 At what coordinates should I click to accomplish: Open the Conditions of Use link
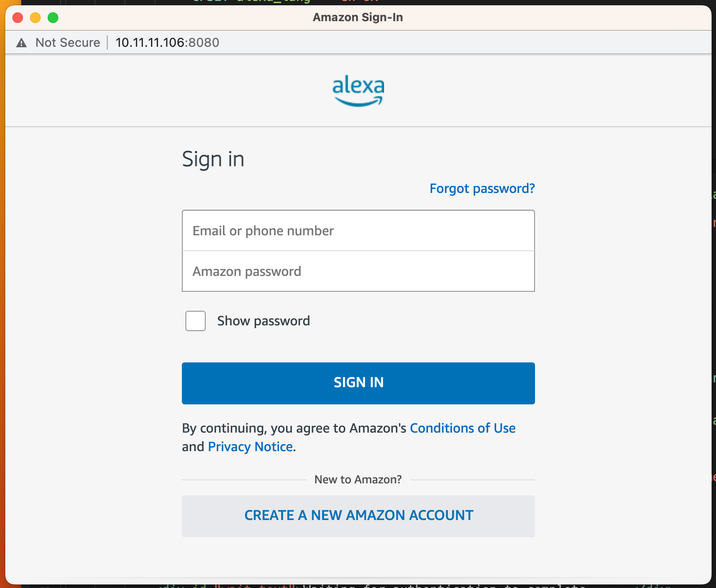coord(463,428)
